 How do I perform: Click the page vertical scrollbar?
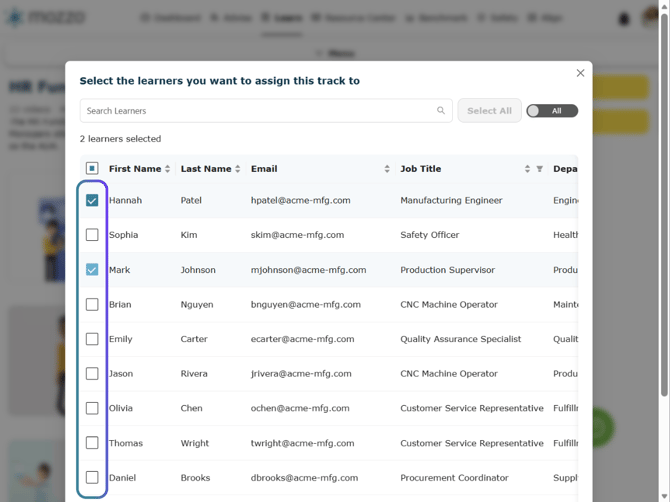pyautogui.click(x=664, y=205)
